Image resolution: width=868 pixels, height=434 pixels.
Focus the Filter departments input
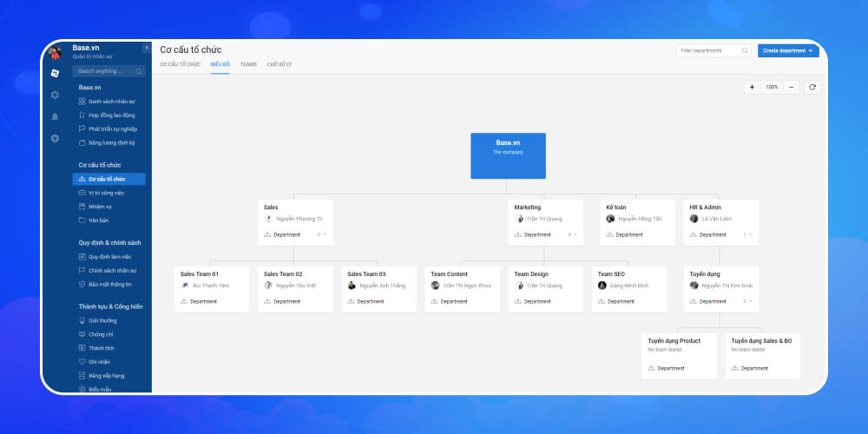click(713, 50)
